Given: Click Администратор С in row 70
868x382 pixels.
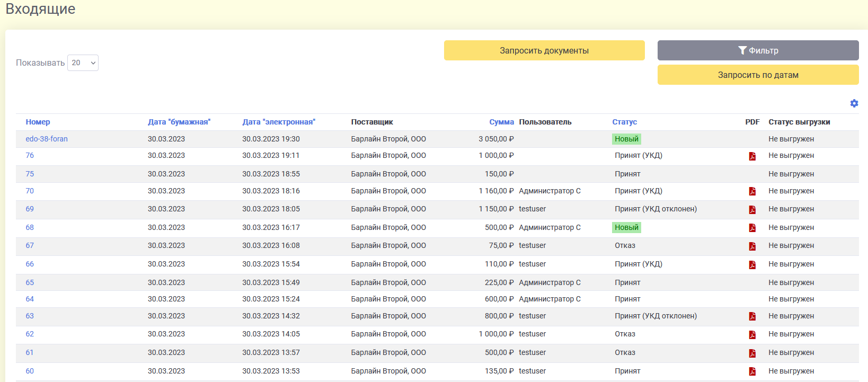Looking at the screenshot, I should (x=550, y=191).
